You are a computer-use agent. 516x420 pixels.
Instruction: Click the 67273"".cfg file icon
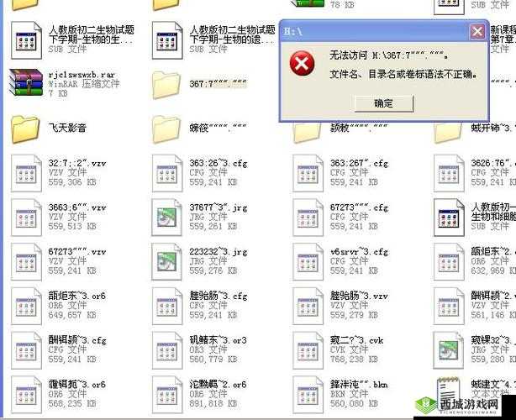(308, 217)
